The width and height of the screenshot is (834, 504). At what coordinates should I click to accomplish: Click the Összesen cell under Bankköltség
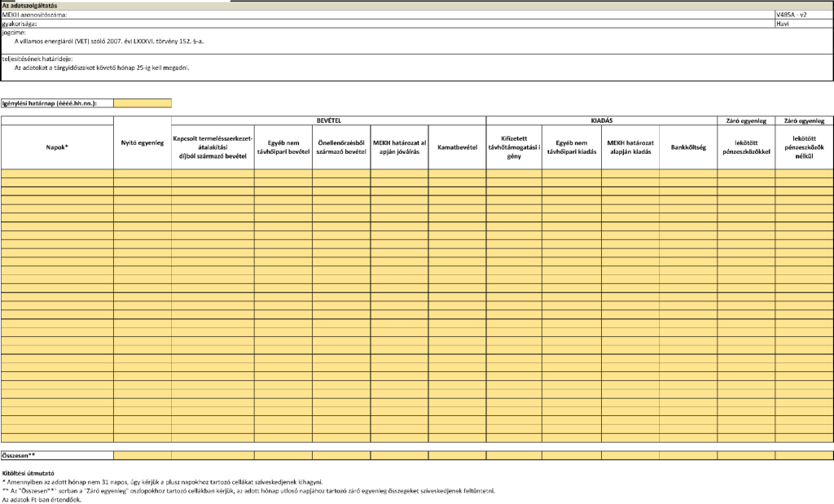[x=688, y=456]
